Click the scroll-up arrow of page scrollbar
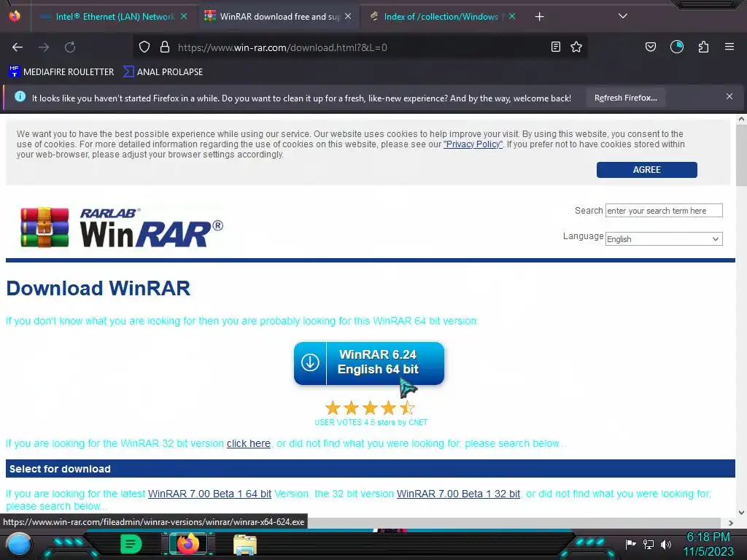This screenshot has width=747, height=560. pyautogui.click(x=741, y=120)
